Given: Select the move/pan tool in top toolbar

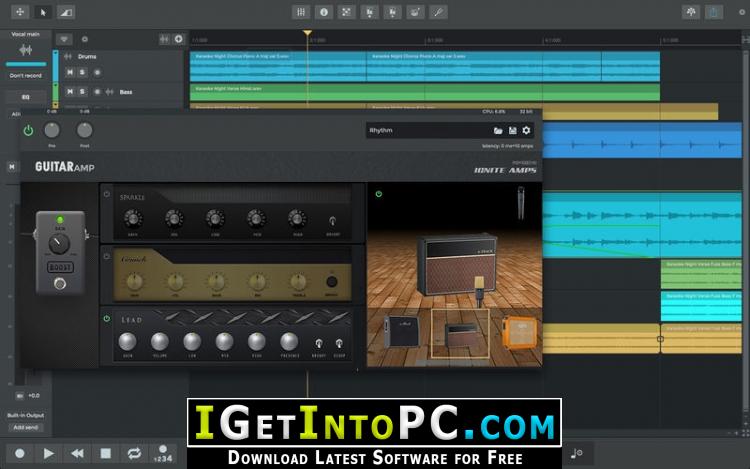Looking at the screenshot, I should [20, 12].
